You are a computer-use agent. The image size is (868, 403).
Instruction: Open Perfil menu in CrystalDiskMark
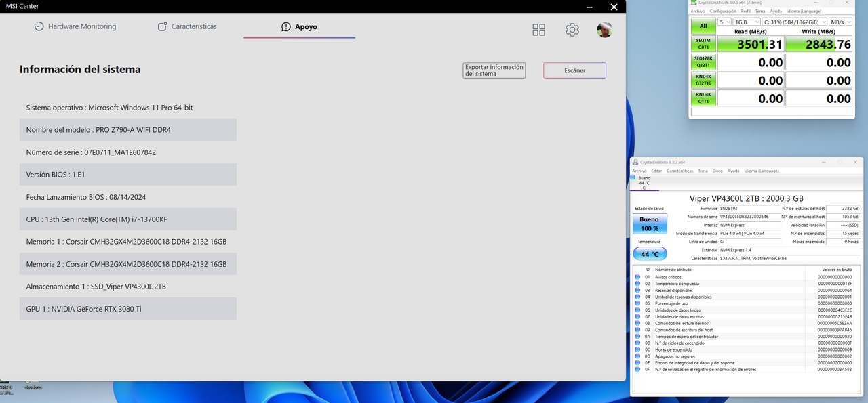click(x=746, y=12)
